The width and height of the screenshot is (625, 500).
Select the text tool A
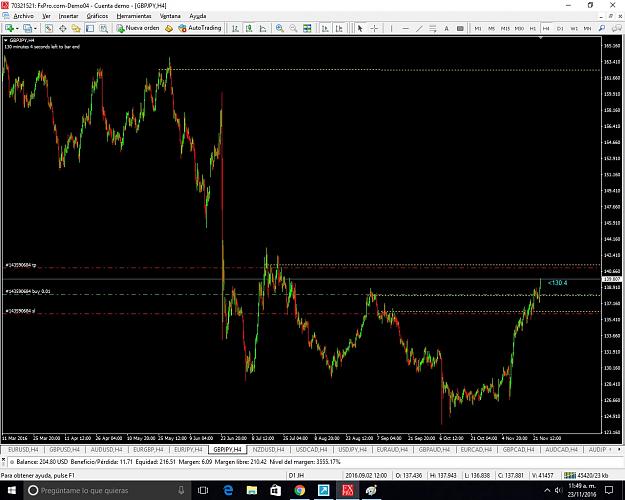(x=446, y=28)
